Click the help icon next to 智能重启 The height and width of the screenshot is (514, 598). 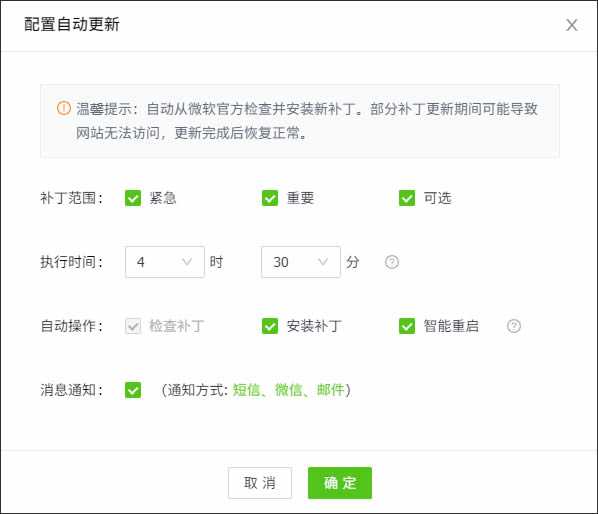pos(514,326)
